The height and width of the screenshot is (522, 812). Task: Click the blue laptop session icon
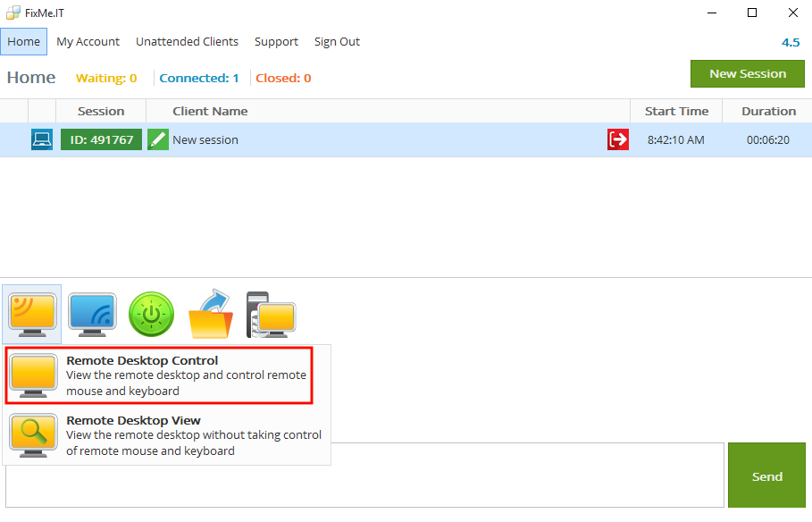click(x=41, y=140)
